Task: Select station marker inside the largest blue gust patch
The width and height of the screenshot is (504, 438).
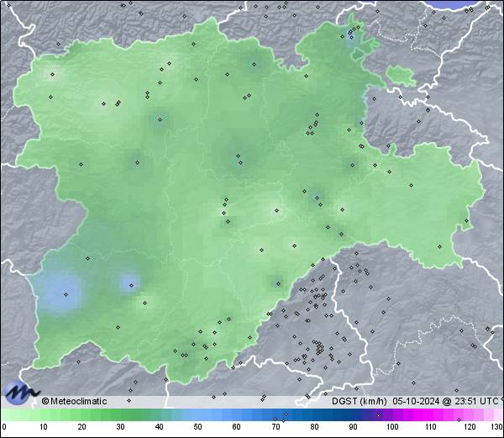Action: point(66,294)
